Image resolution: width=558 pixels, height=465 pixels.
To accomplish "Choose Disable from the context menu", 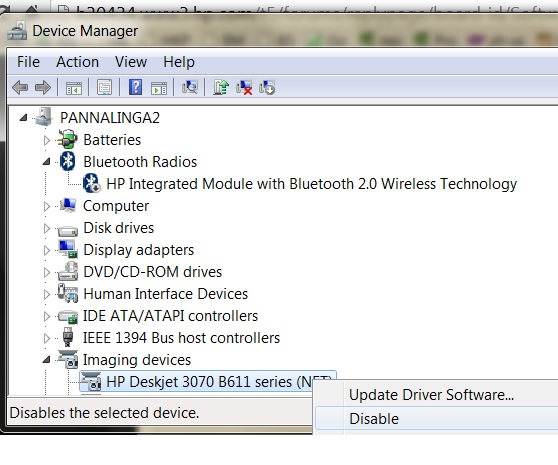I will click(x=436, y=419).
